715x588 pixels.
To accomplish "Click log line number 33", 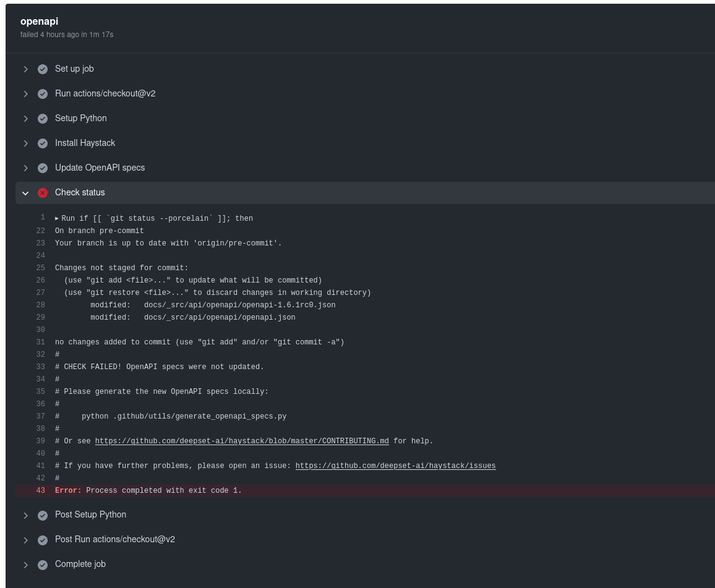I will pos(41,367).
